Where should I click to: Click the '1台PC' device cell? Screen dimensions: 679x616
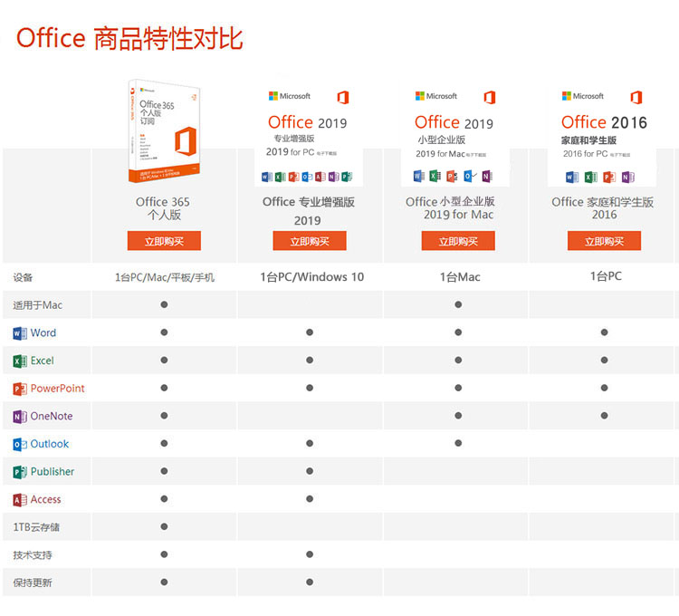(606, 276)
